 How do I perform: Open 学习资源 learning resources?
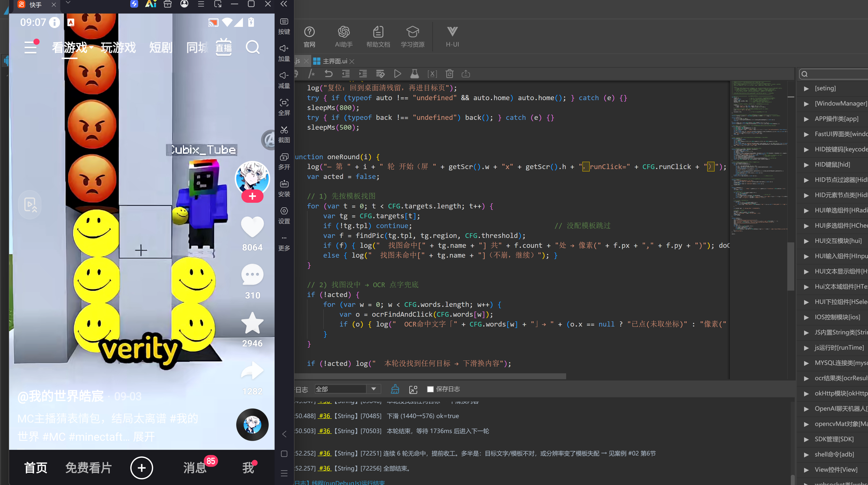click(412, 37)
